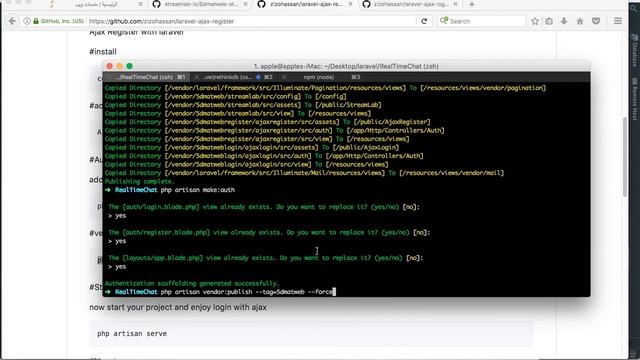This screenshot has width=640, height=360.
Task: Click the vendor:publish --tag=Sdmatweb --force command
Action: pyautogui.click(x=247, y=292)
